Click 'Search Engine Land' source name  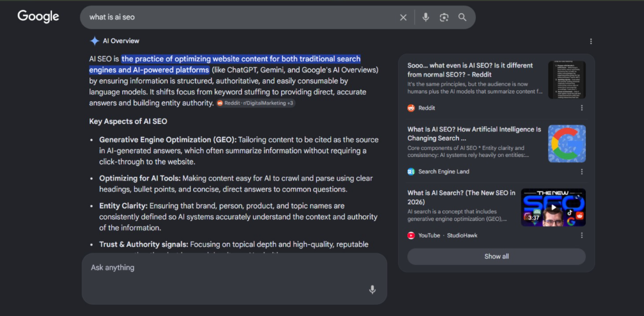444,172
